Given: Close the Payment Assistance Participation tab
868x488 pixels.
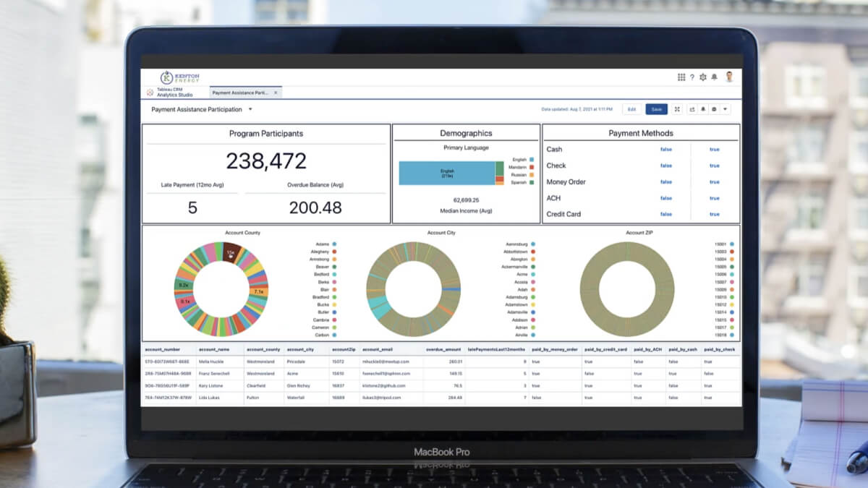Looking at the screenshot, I should (x=276, y=93).
